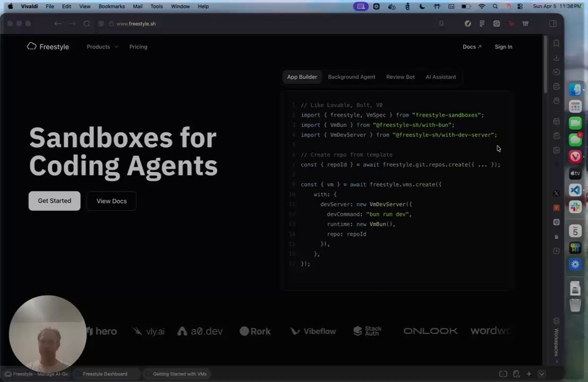
Task: Click the a0.dev logo
Action: point(200,331)
